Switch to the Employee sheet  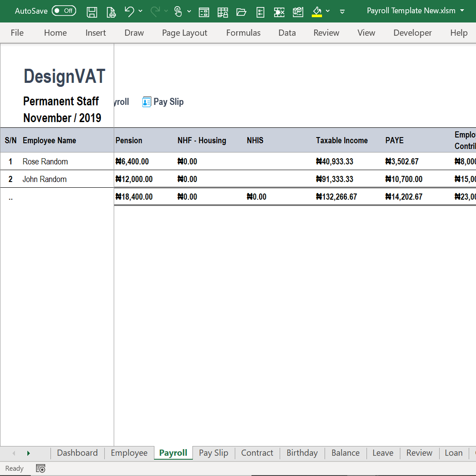[x=129, y=453]
